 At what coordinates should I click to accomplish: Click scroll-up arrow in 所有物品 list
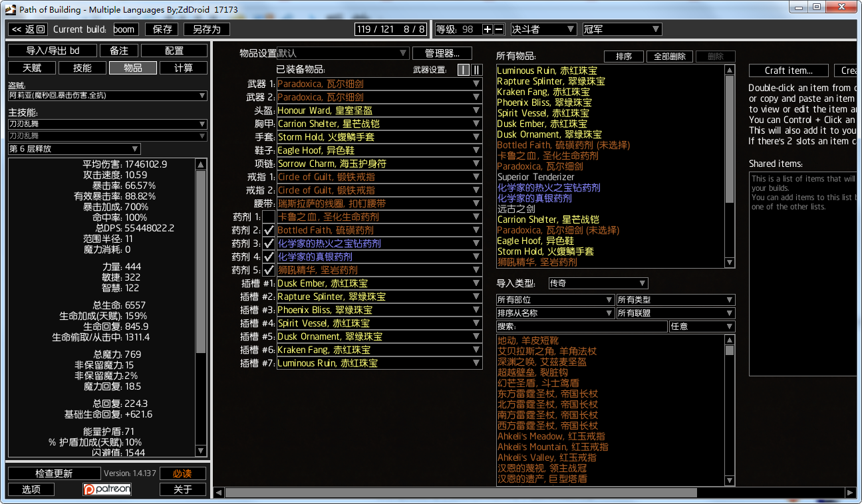tap(730, 70)
